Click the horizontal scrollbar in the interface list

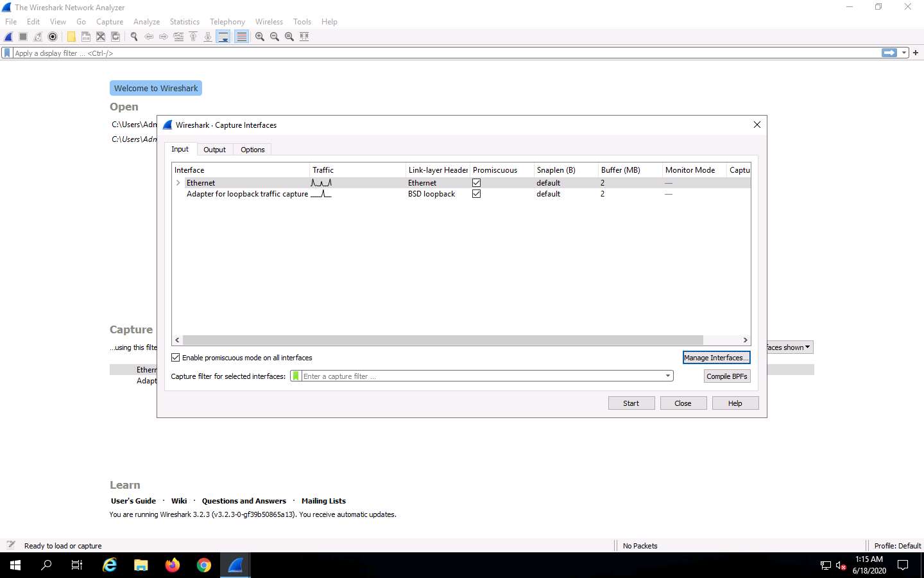coord(443,340)
